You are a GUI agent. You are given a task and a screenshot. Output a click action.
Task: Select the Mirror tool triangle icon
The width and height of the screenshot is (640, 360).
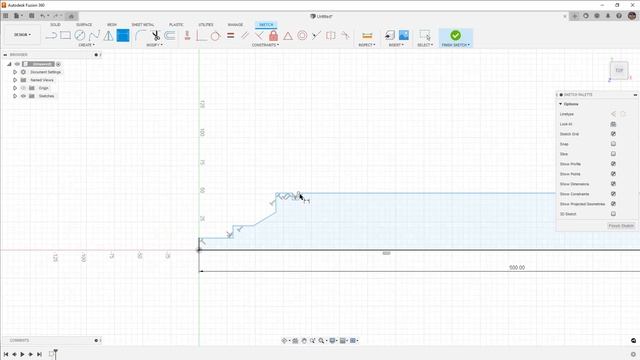[109, 36]
